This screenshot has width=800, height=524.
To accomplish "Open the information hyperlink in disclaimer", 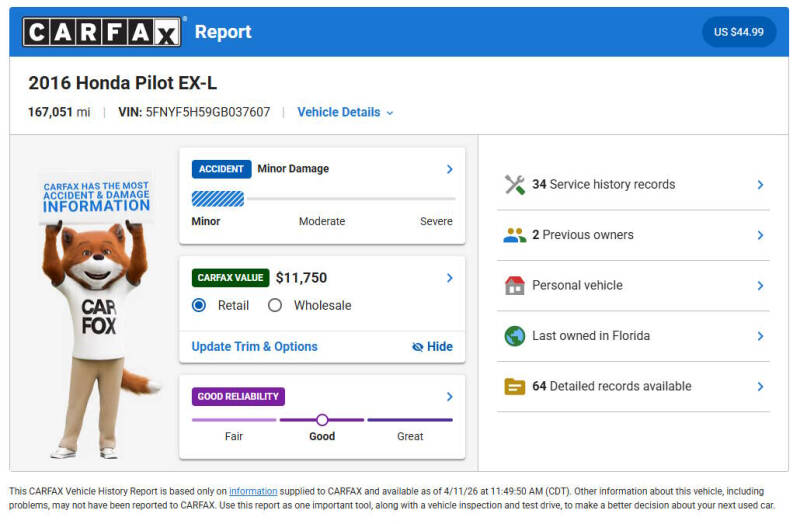I will coord(253,491).
